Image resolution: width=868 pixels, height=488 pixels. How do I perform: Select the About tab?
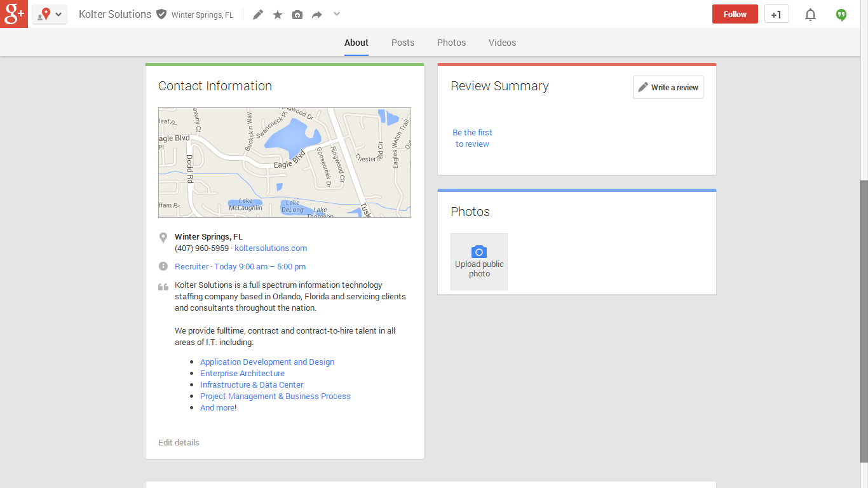[356, 43]
